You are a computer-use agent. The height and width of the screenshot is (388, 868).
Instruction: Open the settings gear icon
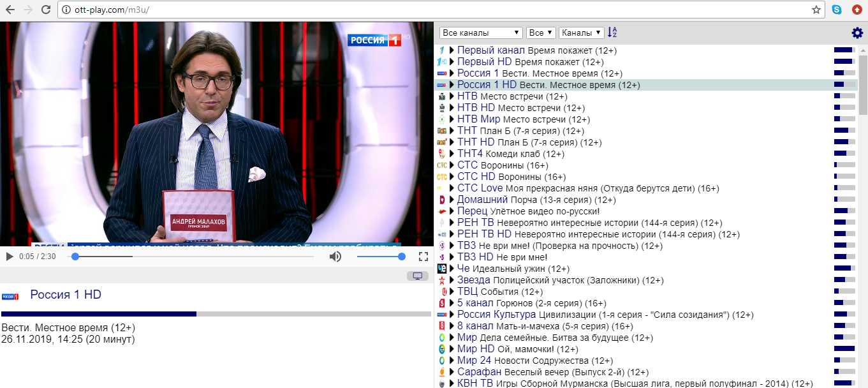(x=857, y=33)
